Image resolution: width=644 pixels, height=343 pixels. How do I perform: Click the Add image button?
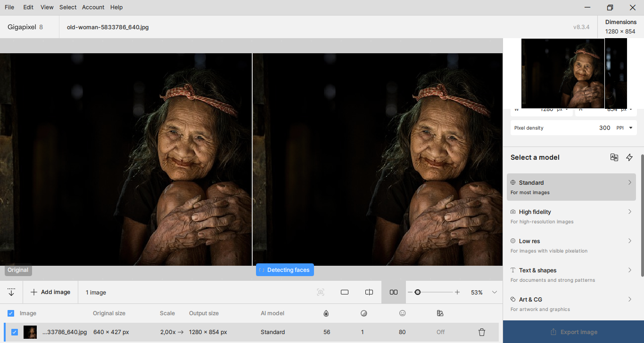pyautogui.click(x=50, y=292)
